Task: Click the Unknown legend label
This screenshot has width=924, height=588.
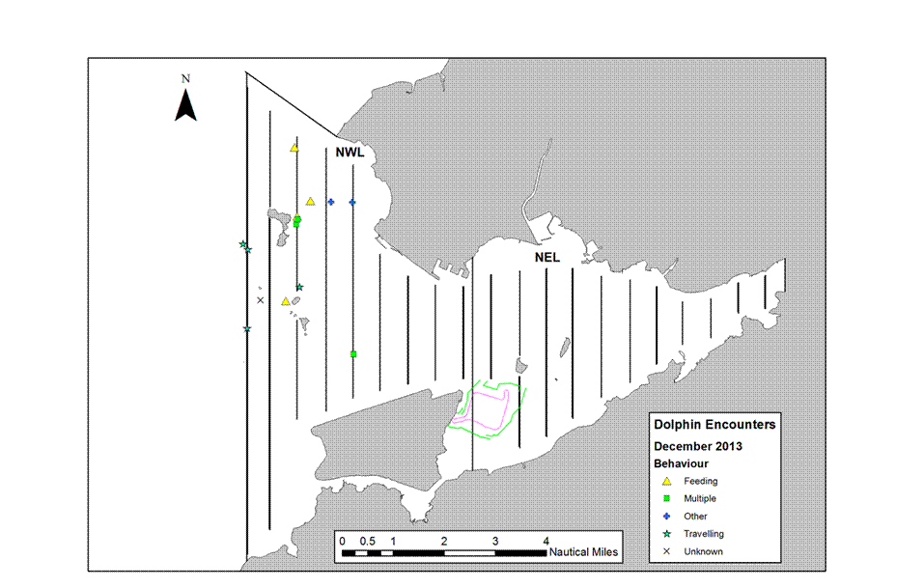Action: click(703, 551)
